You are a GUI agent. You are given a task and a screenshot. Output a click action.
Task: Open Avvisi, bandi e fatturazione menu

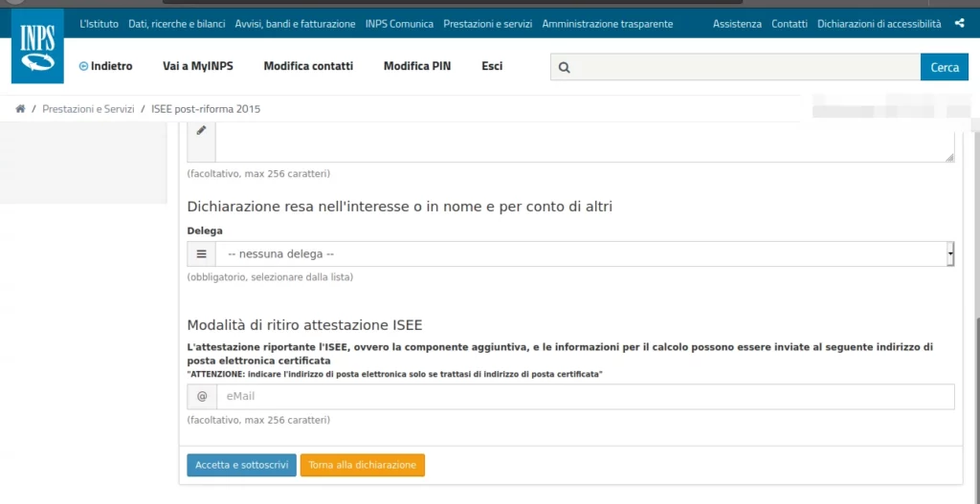click(295, 24)
